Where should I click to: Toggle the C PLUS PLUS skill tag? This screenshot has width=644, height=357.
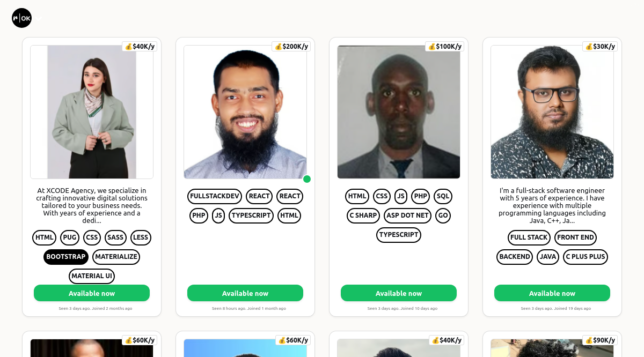[586, 257]
